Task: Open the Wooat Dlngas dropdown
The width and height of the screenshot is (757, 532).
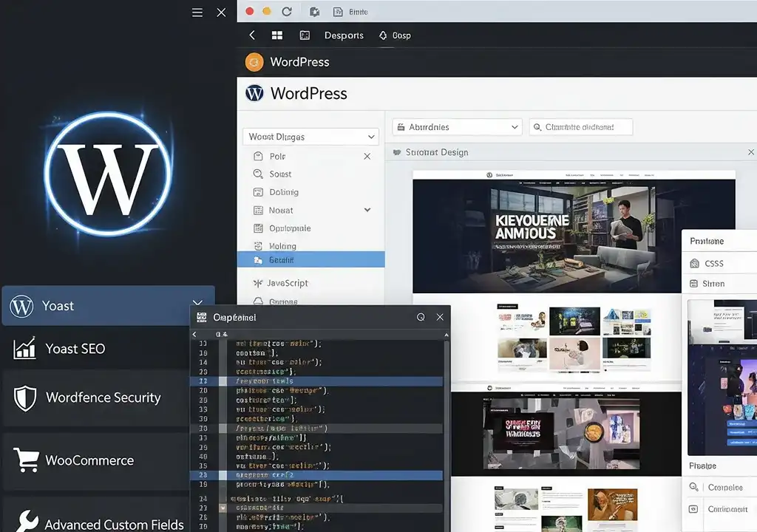Action: 311,137
